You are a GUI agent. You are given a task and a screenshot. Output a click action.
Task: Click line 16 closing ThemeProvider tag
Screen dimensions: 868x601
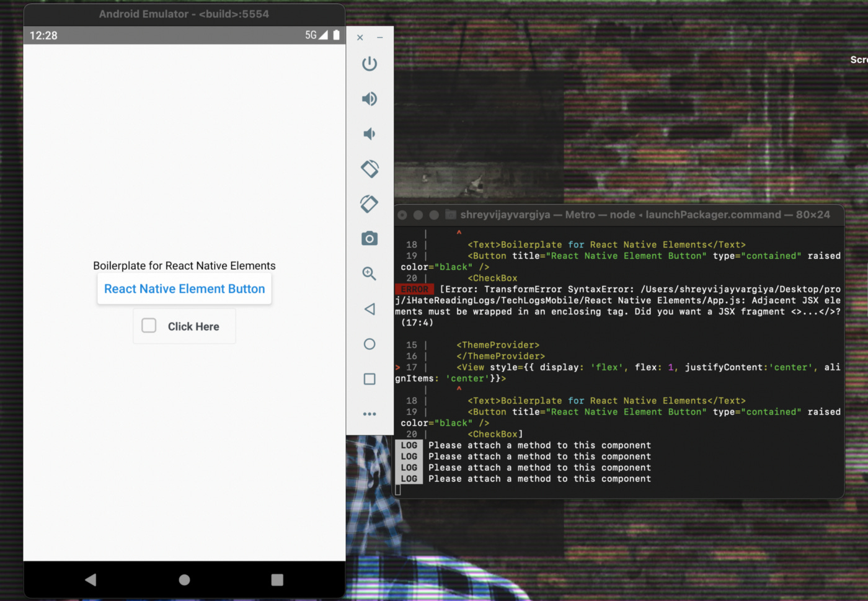(x=501, y=357)
